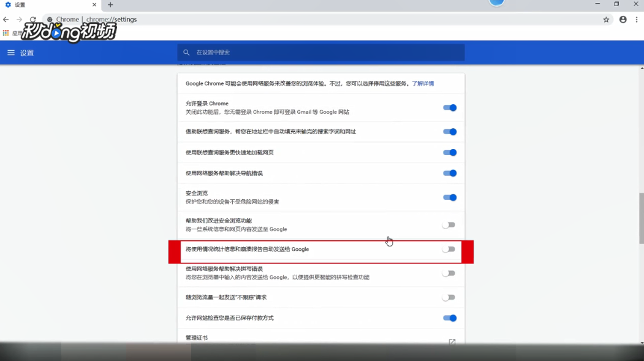This screenshot has height=361, width=644.
Task: Open the settings hamburger menu
Action: click(x=11, y=53)
